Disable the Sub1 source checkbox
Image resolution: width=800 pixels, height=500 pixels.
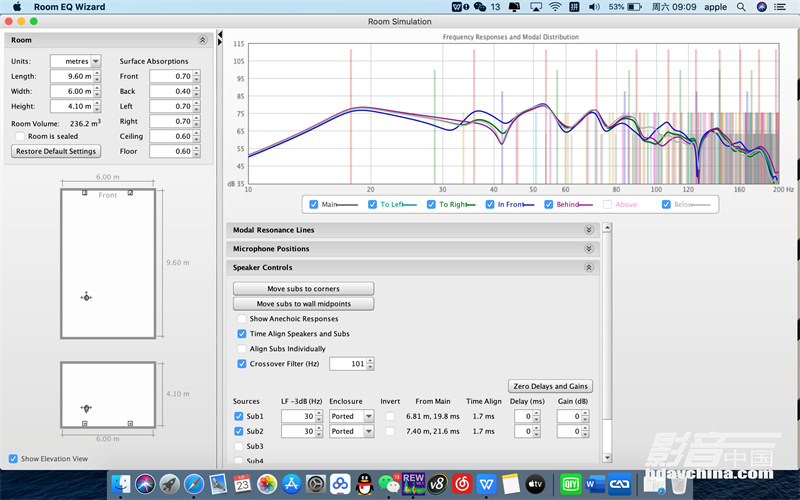pyautogui.click(x=238, y=416)
